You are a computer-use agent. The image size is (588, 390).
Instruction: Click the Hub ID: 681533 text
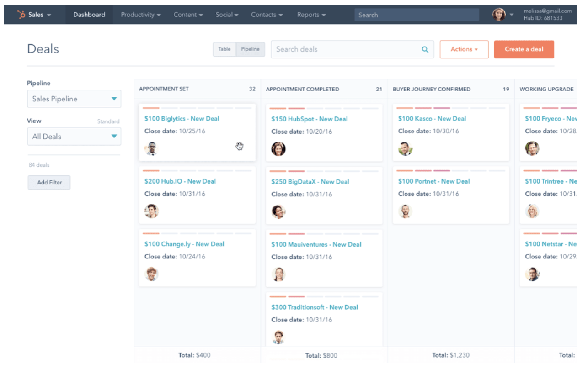543,18
